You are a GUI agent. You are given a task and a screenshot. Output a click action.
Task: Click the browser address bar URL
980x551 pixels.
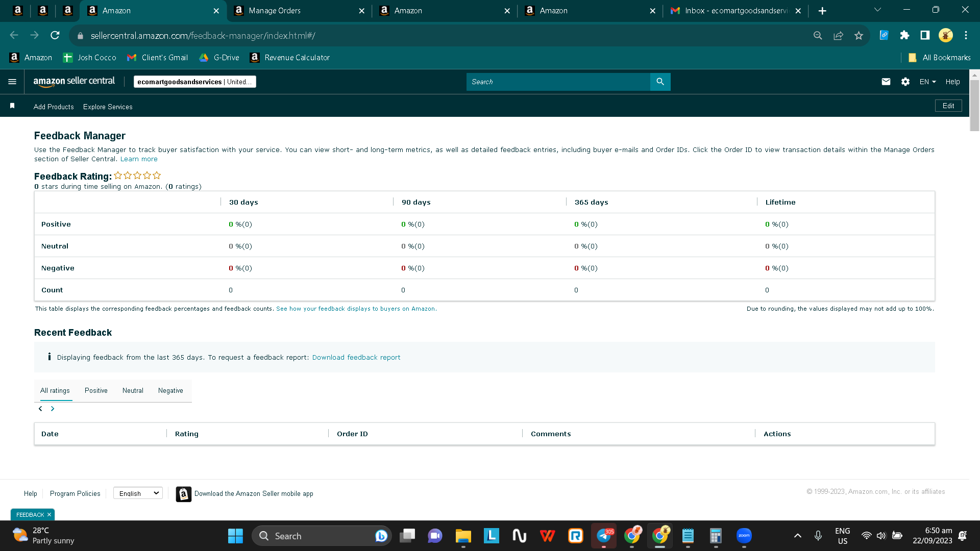[203, 36]
